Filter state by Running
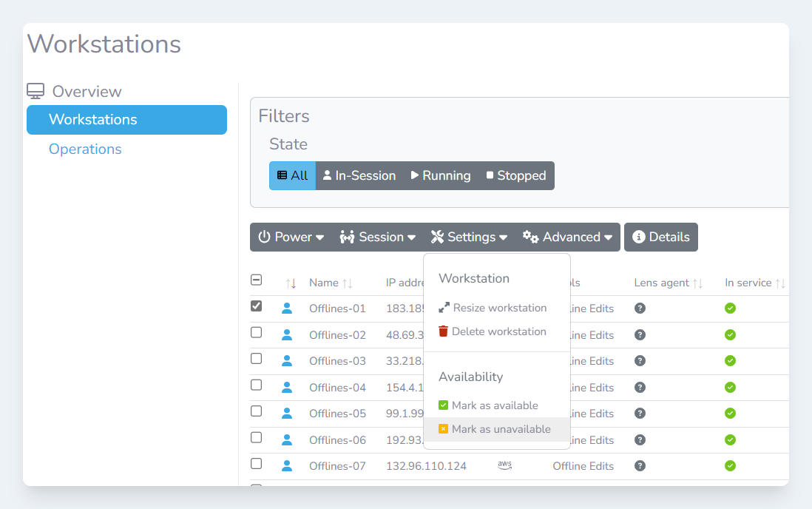812x509 pixels. tap(441, 175)
